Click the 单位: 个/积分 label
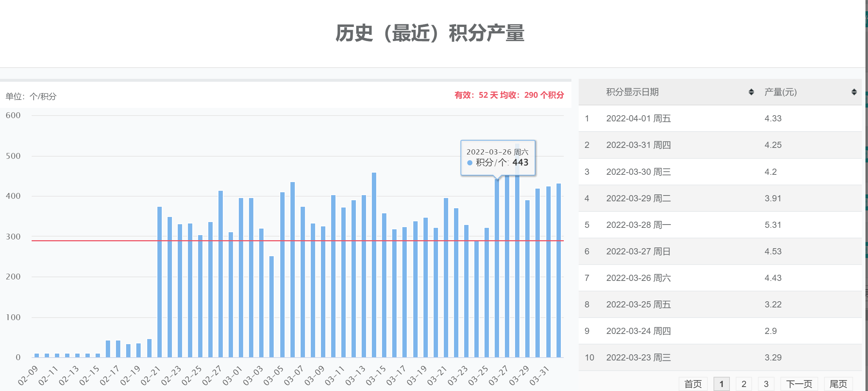This screenshot has width=868, height=391. pos(31,96)
